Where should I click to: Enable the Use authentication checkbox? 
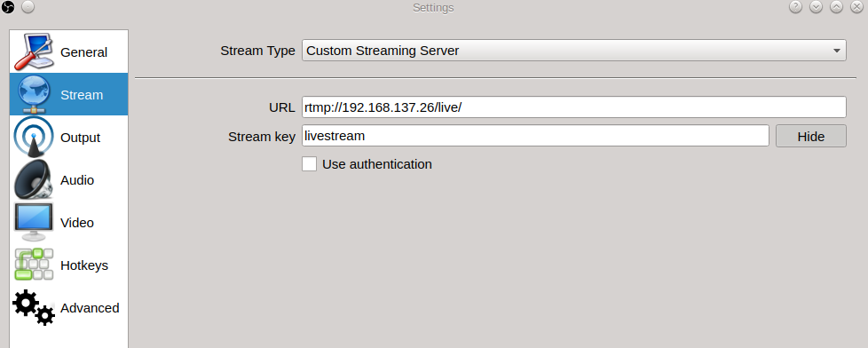coord(310,164)
